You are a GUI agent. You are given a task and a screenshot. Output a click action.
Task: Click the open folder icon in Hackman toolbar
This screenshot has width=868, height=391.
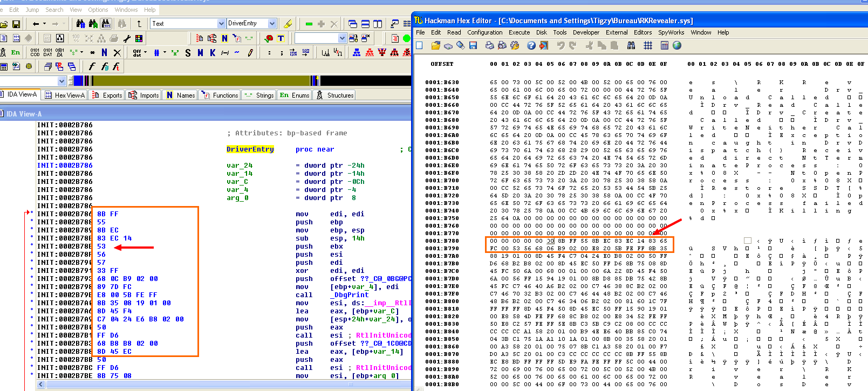point(435,46)
